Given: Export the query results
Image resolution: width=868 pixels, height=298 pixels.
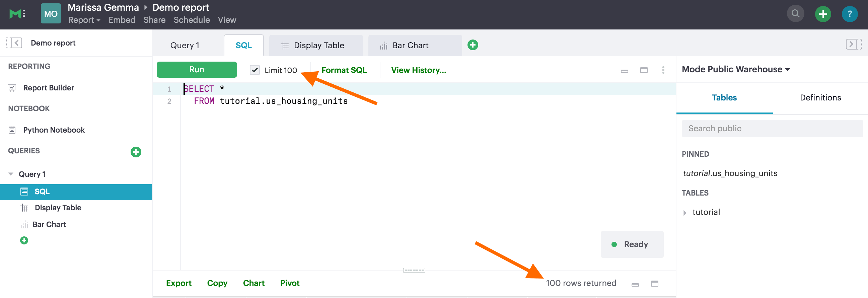Looking at the screenshot, I should [178, 283].
